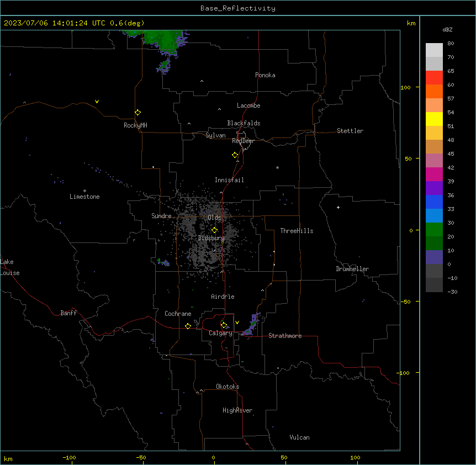
Task: Click the purple 10 dBZ legend swatch
Action: (434, 257)
